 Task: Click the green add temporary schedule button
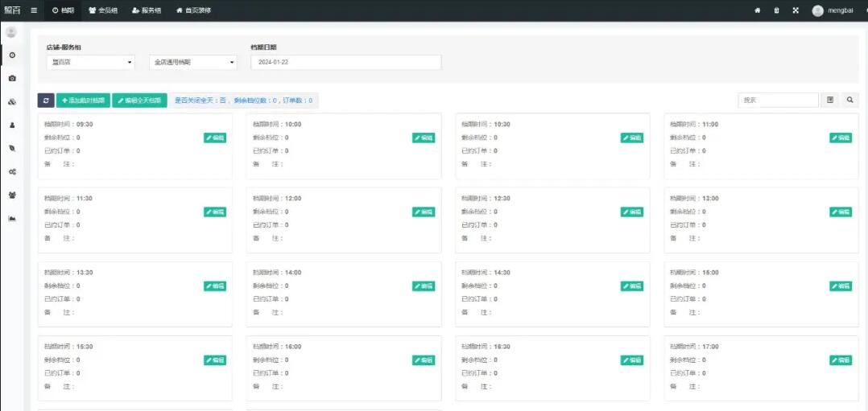(83, 101)
